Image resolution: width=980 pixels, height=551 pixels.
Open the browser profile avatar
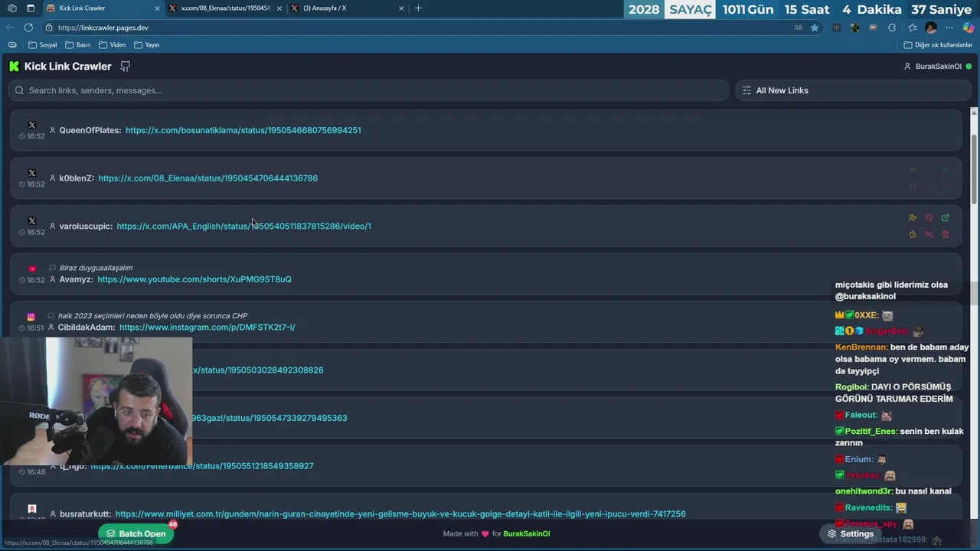pos(931,28)
